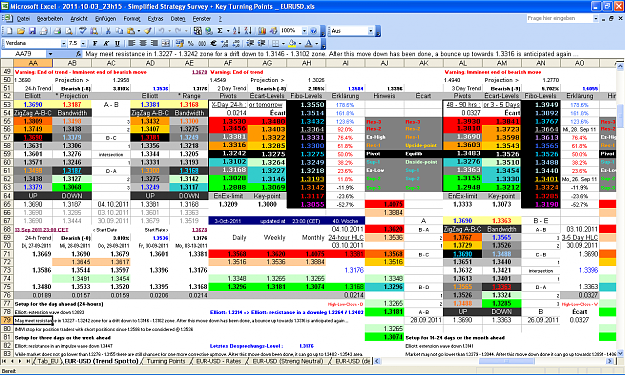Click the Open file folder icon
Screen dimensions: 625x375
click(20, 31)
